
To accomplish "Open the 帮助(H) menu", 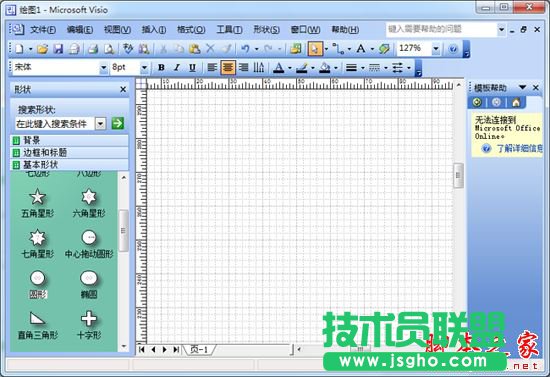I will click(x=345, y=30).
